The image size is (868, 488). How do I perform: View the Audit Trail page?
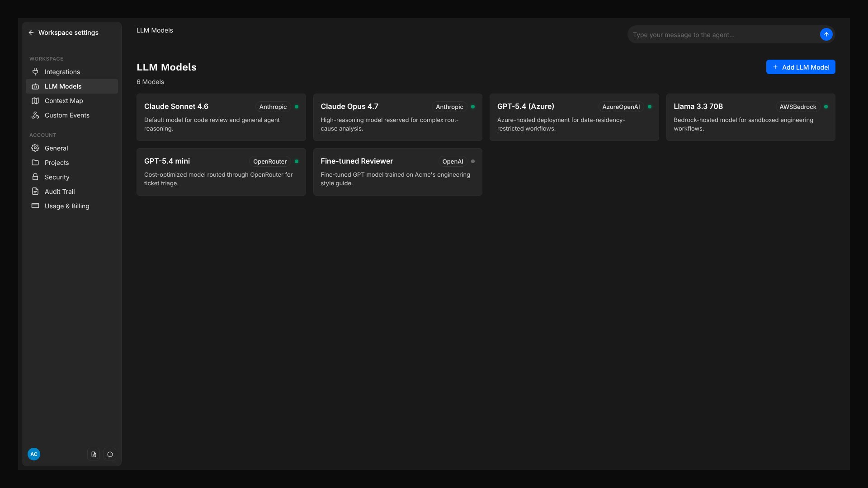(x=72, y=192)
